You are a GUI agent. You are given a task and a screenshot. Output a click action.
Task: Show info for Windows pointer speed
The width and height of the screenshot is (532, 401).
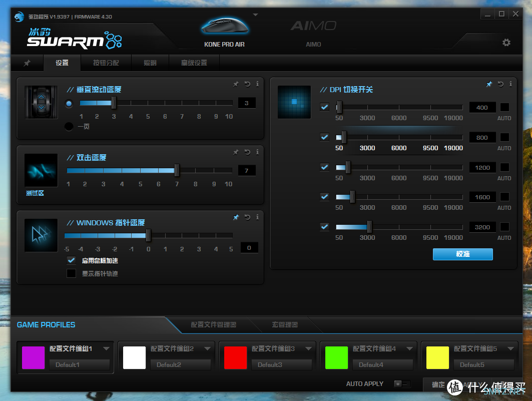pos(258,217)
